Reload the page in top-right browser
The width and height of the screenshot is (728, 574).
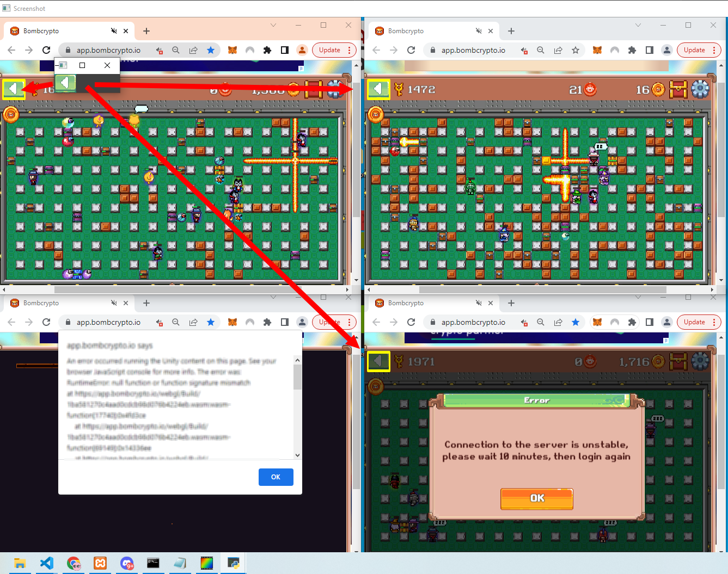tap(411, 50)
